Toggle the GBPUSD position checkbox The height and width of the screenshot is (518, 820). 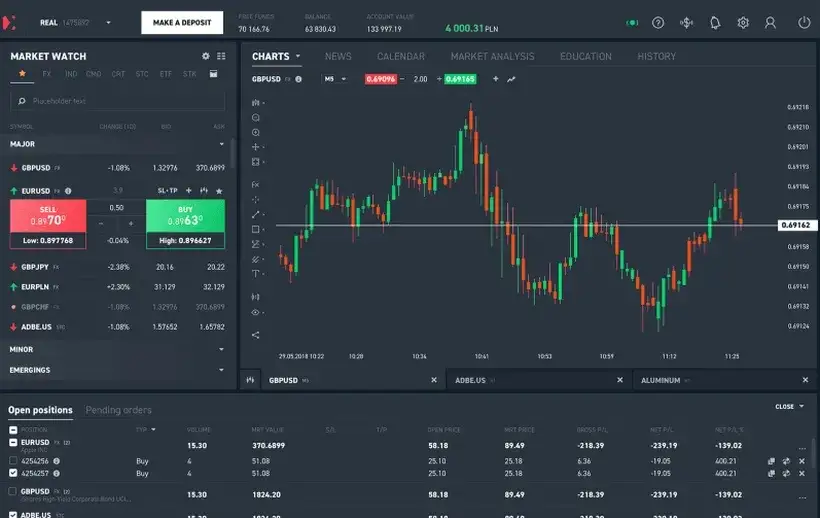pos(13,492)
